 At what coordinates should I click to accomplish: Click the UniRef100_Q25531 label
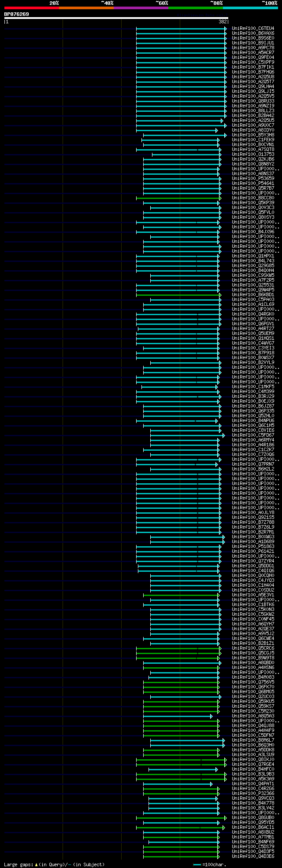(253, 285)
